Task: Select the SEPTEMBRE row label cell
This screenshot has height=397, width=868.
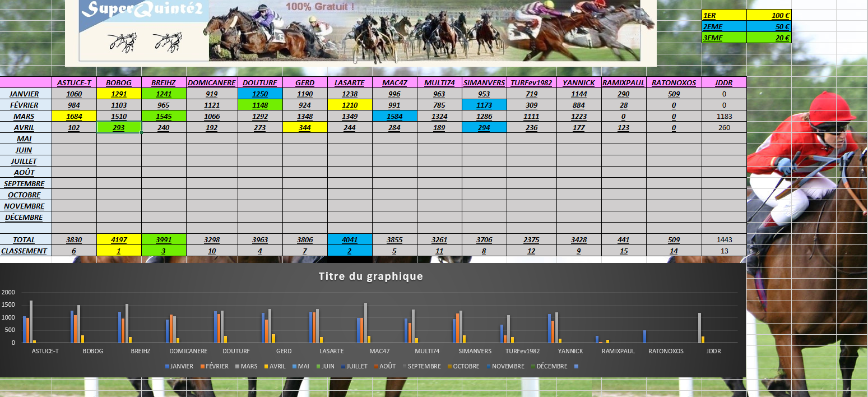Action: point(26,183)
